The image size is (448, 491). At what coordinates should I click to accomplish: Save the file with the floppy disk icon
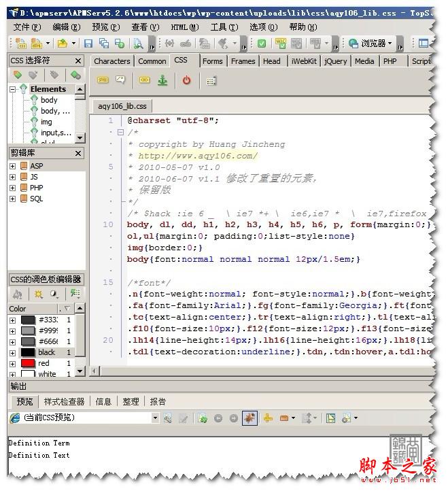88,44
